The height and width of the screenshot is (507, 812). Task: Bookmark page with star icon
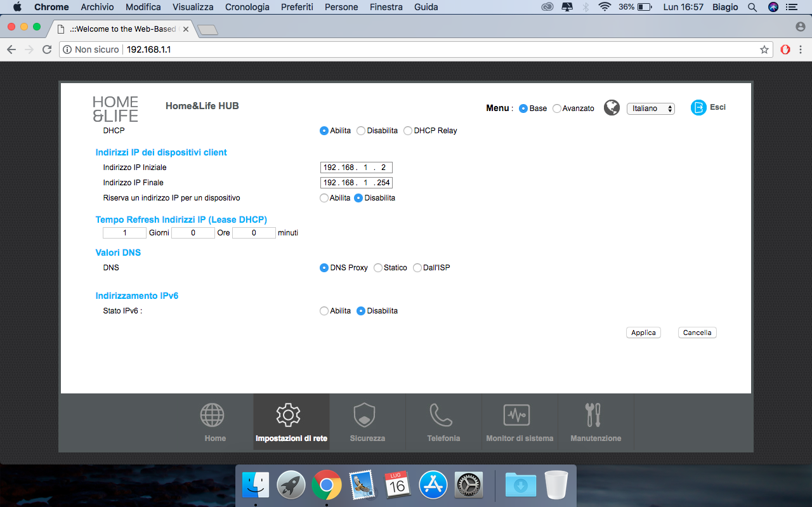pos(764,49)
